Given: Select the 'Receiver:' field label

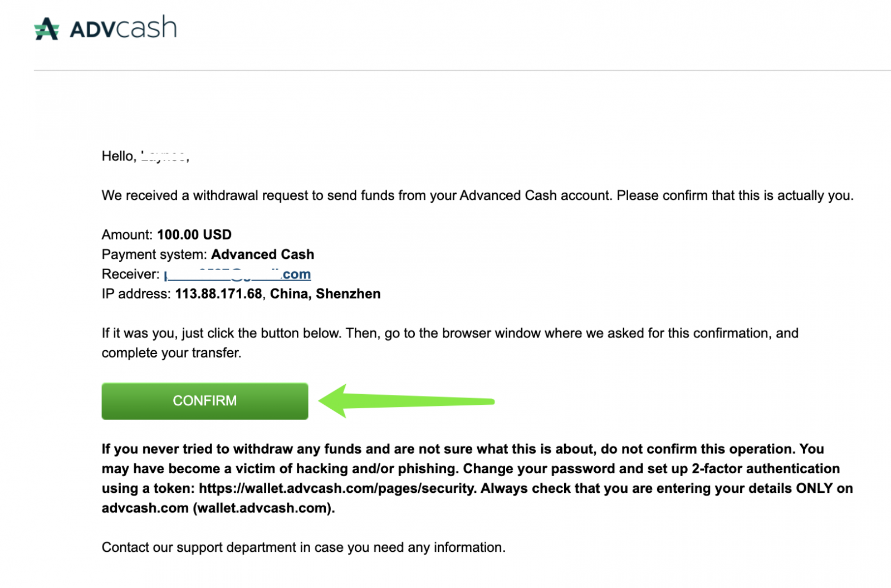Looking at the screenshot, I should tap(131, 274).
